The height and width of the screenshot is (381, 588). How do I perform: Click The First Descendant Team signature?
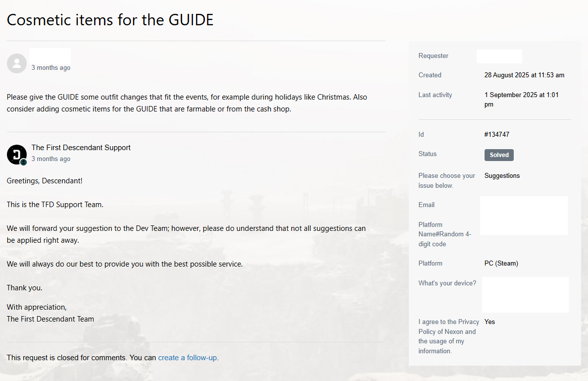click(x=50, y=319)
